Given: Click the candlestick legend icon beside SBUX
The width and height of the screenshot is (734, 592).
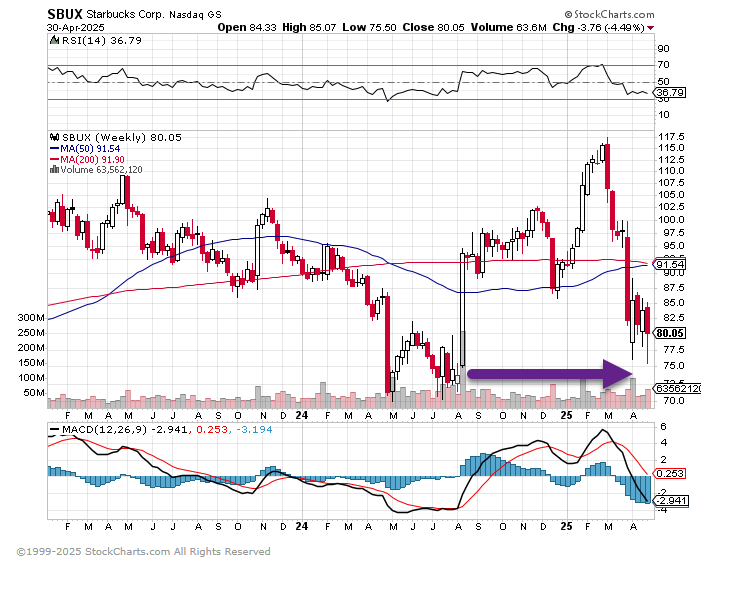Looking at the screenshot, I should (x=54, y=137).
